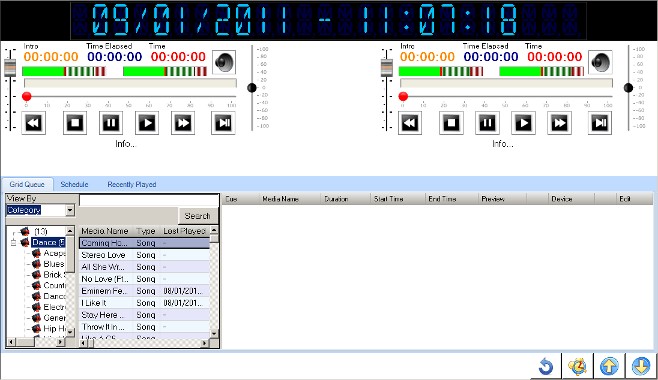
Task: Start playback on the right deck
Action: (x=523, y=123)
